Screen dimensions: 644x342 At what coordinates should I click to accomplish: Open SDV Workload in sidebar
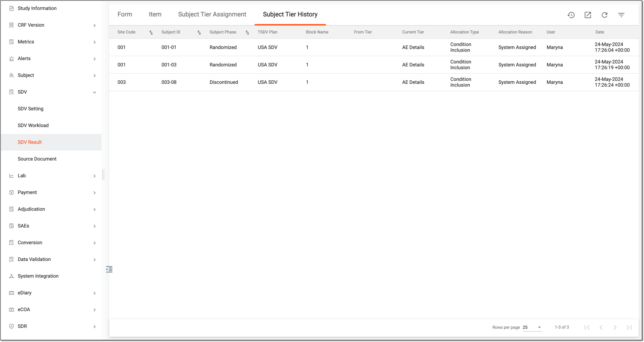coord(33,125)
